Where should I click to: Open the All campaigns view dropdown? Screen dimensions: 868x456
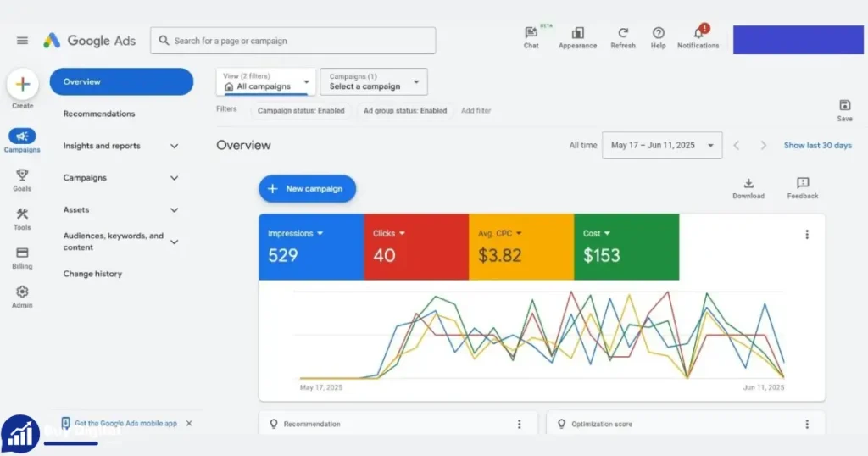pos(265,82)
